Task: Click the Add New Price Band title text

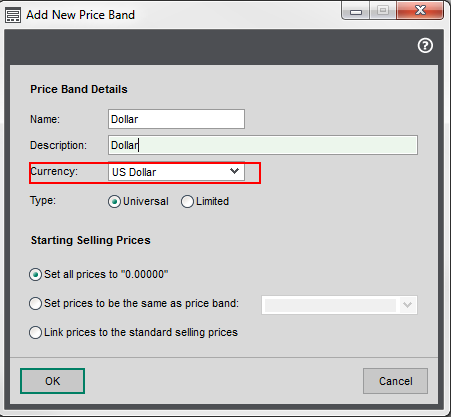Action: click(81, 15)
